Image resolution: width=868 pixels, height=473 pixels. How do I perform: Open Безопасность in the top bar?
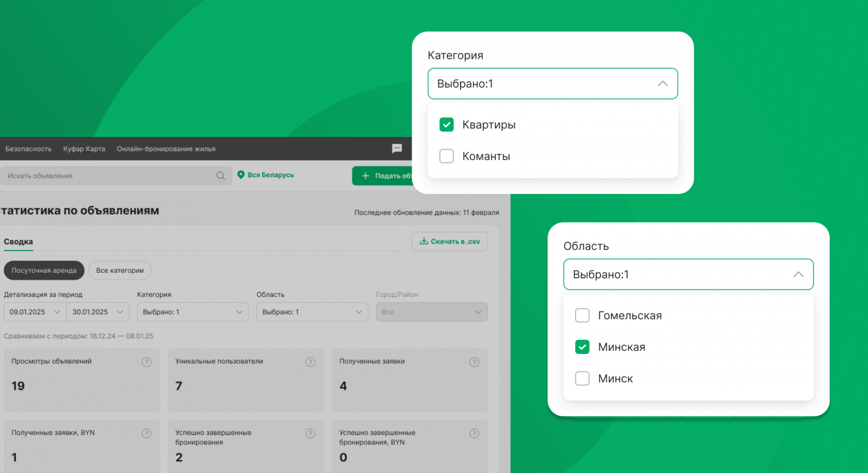pos(29,149)
